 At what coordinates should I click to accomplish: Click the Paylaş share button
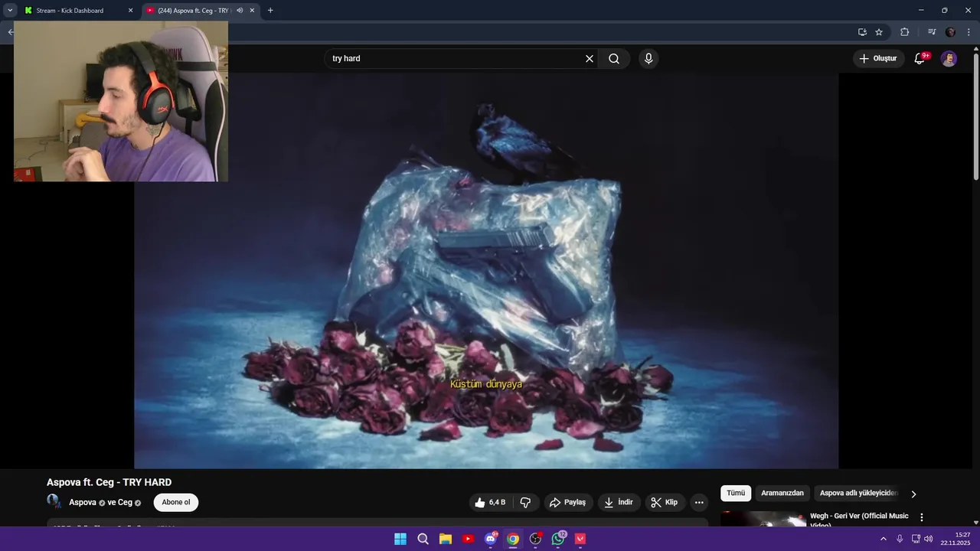(567, 503)
